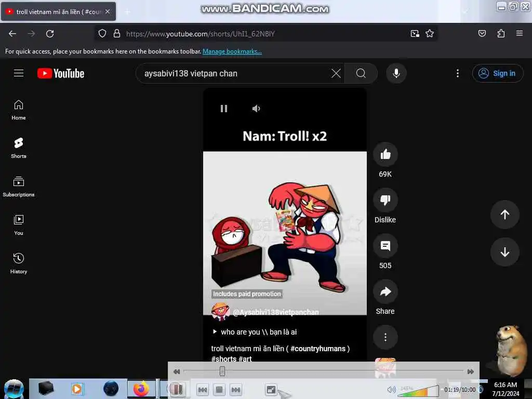Open the 'who are you' sound link
This screenshot has height=399, width=532.
[x=255, y=332]
